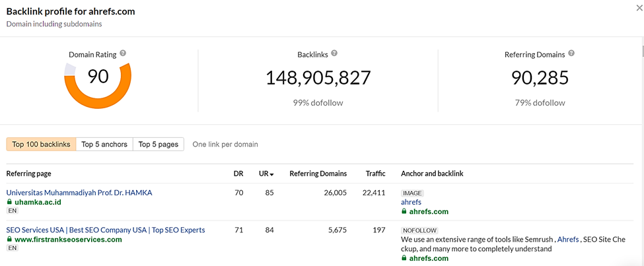
Task: Open the Backlinks help question mark
Action: [x=334, y=53]
